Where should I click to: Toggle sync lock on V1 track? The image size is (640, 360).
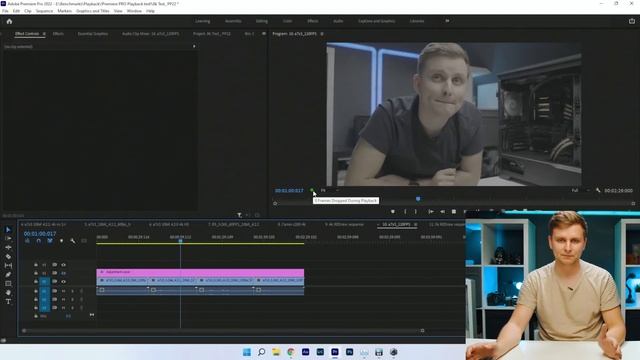[54, 281]
